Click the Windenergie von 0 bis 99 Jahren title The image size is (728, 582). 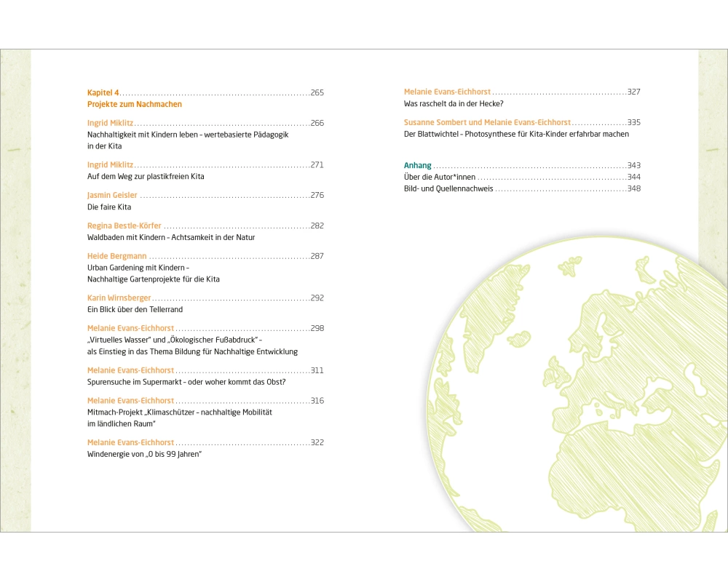[144, 454]
